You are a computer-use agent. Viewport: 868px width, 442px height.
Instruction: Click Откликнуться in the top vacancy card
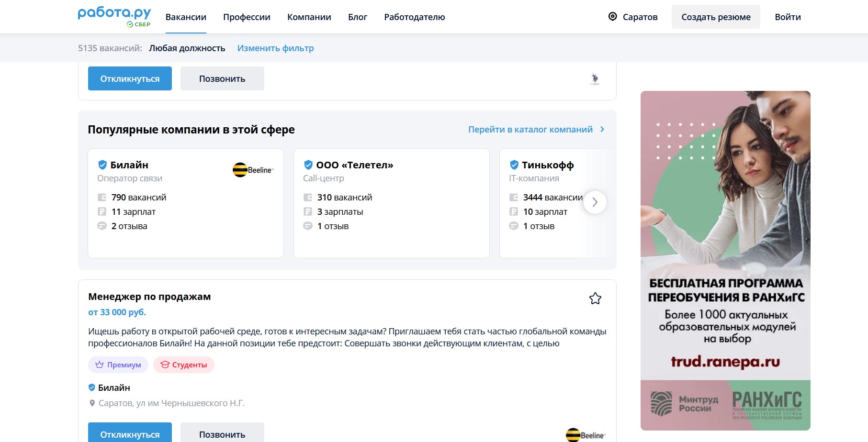pos(130,78)
